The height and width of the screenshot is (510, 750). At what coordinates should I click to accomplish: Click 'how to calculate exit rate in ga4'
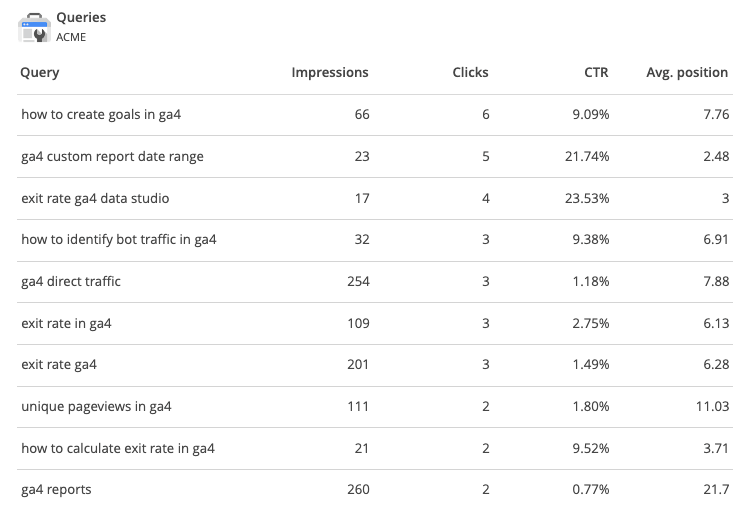pyautogui.click(x=118, y=449)
